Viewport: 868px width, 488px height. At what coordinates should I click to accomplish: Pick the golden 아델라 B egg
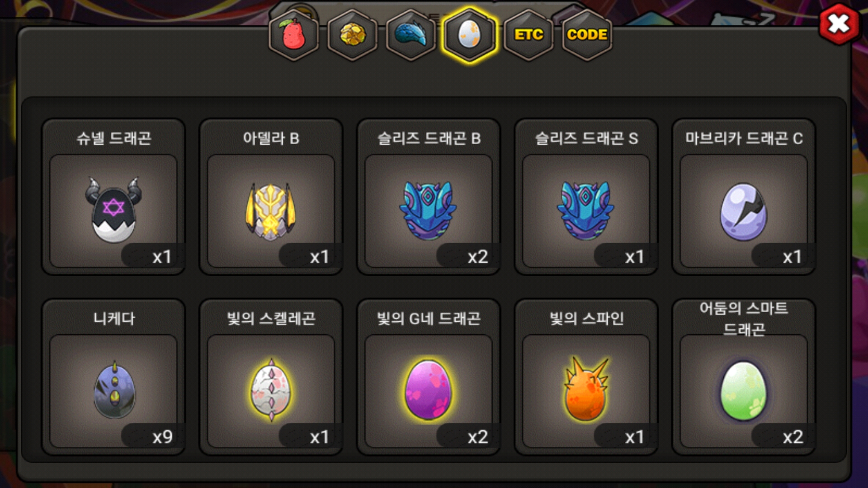pyautogui.click(x=271, y=211)
